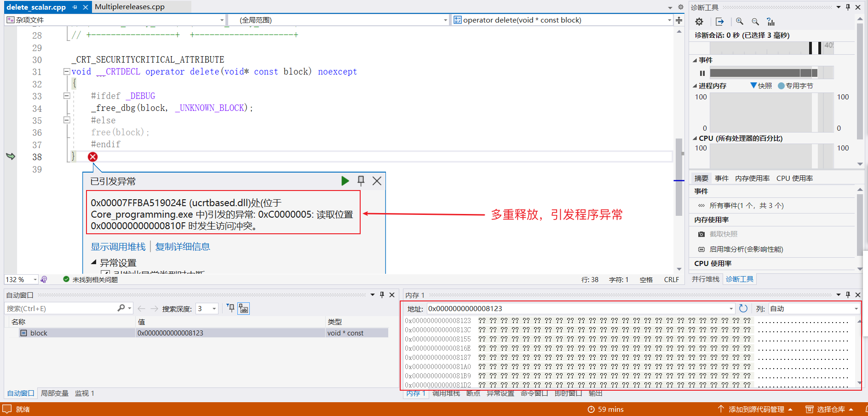Click the enable heap profiling icon
Image resolution: width=868 pixels, height=416 pixels.
[701, 249]
